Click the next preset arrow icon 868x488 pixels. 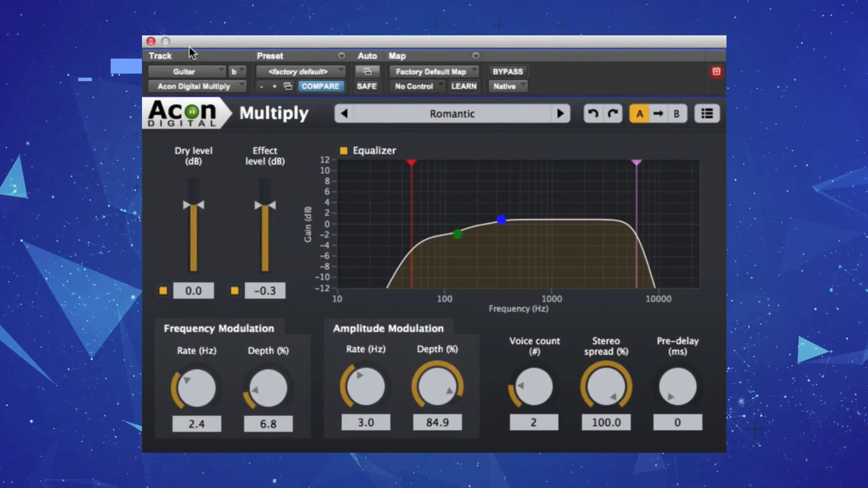coord(560,114)
